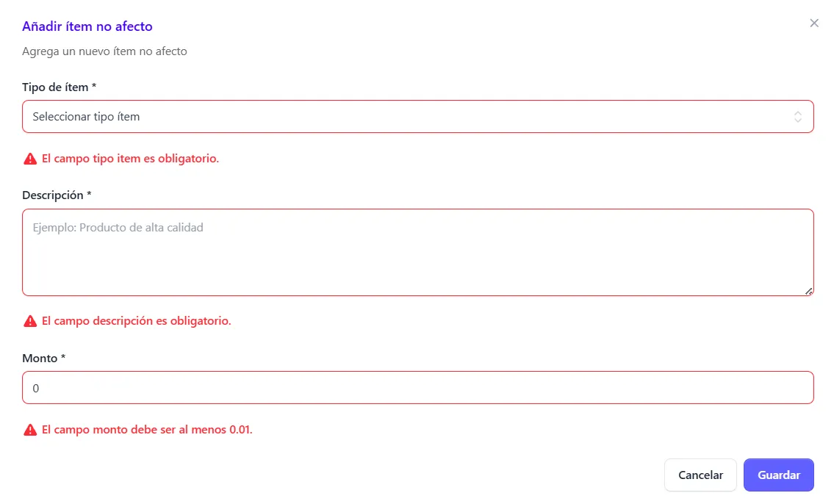Click the "Añadir ítem no afecto" dialog title
The height and width of the screenshot is (504, 834).
[x=87, y=26]
